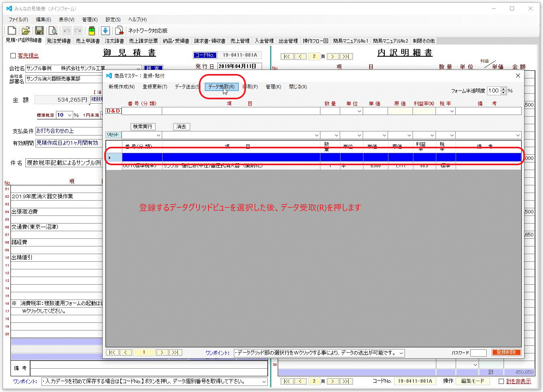Switch to the 売上管理 tab
The width and height of the screenshot is (543, 392).
point(240,41)
